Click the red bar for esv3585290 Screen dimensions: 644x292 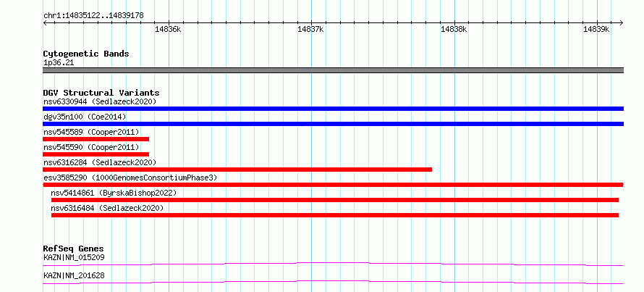click(333, 185)
